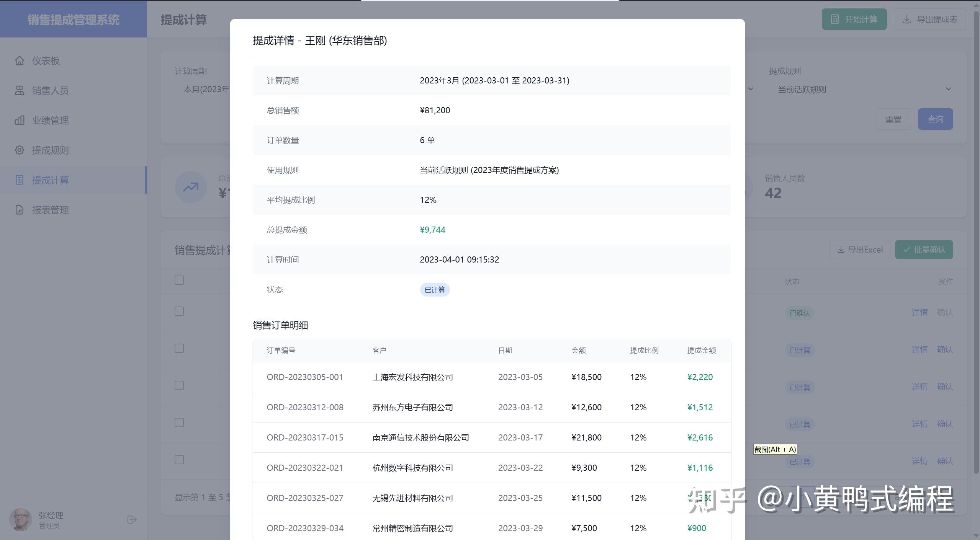The width and height of the screenshot is (980, 540).
Task: Click the blue 查询 query button
Action: click(935, 119)
